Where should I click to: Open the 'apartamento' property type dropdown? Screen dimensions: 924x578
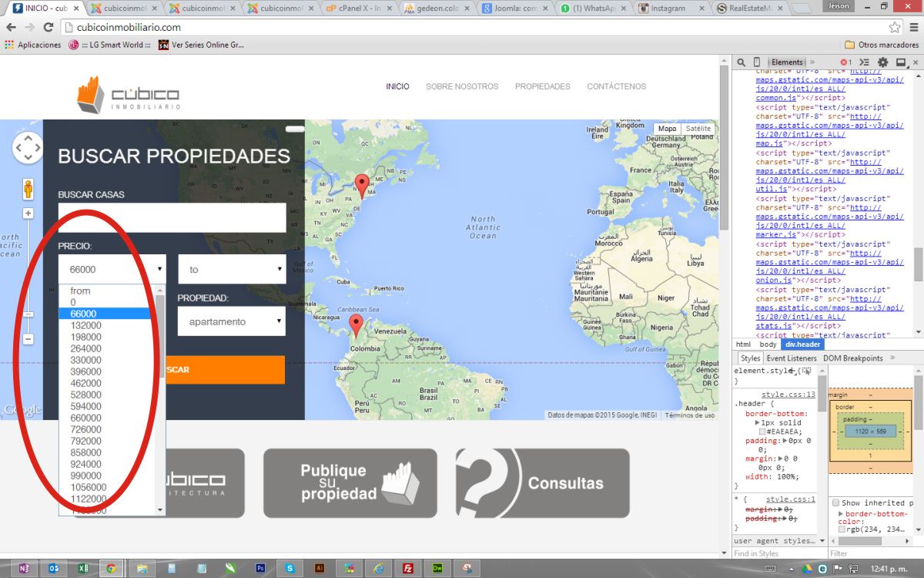[232, 321]
